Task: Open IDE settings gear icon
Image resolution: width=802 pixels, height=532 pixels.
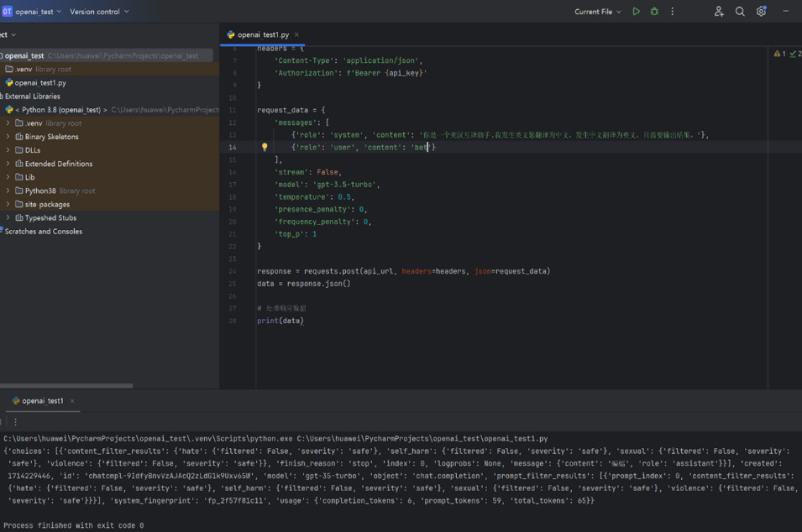Action: tap(761, 11)
